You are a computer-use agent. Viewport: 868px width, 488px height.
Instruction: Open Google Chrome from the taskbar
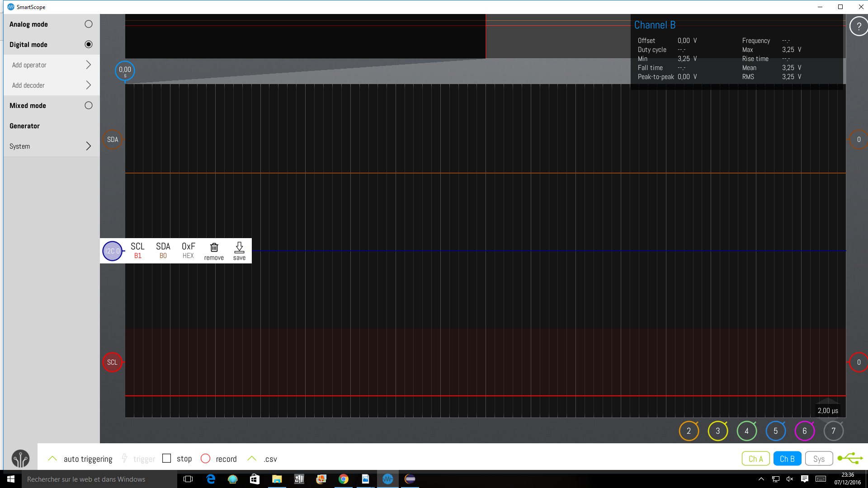click(x=344, y=479)
